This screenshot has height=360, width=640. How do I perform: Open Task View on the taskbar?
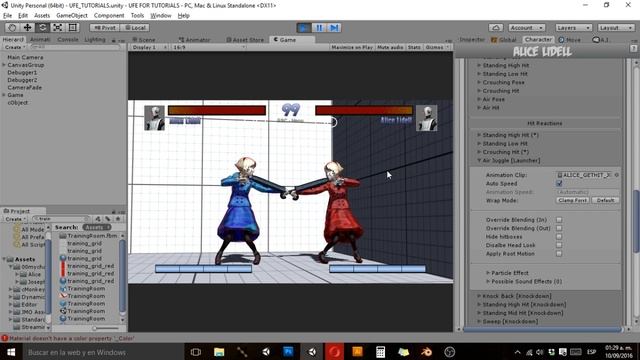(196, 352)
